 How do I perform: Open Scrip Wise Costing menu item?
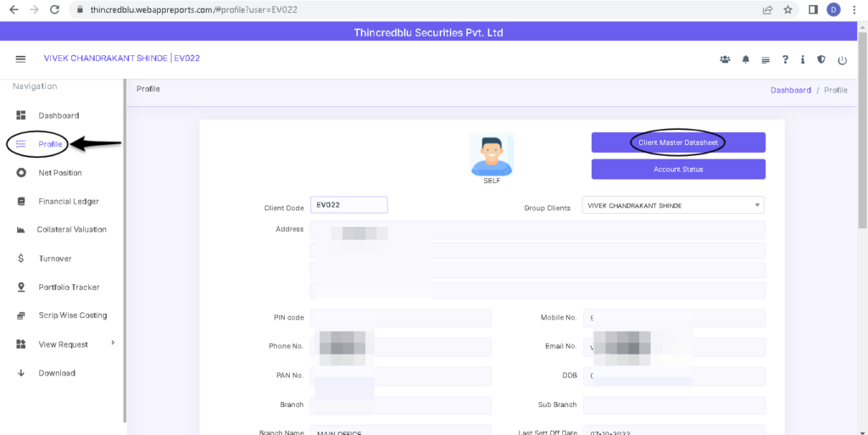[73, 315]
